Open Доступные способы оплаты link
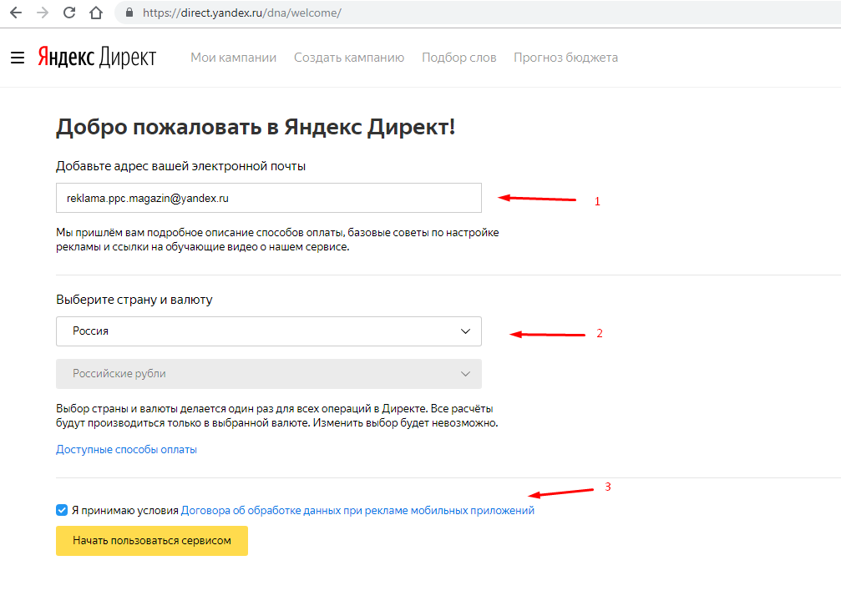The height and width of the screenshot is (616, 841). click(127, 449)
